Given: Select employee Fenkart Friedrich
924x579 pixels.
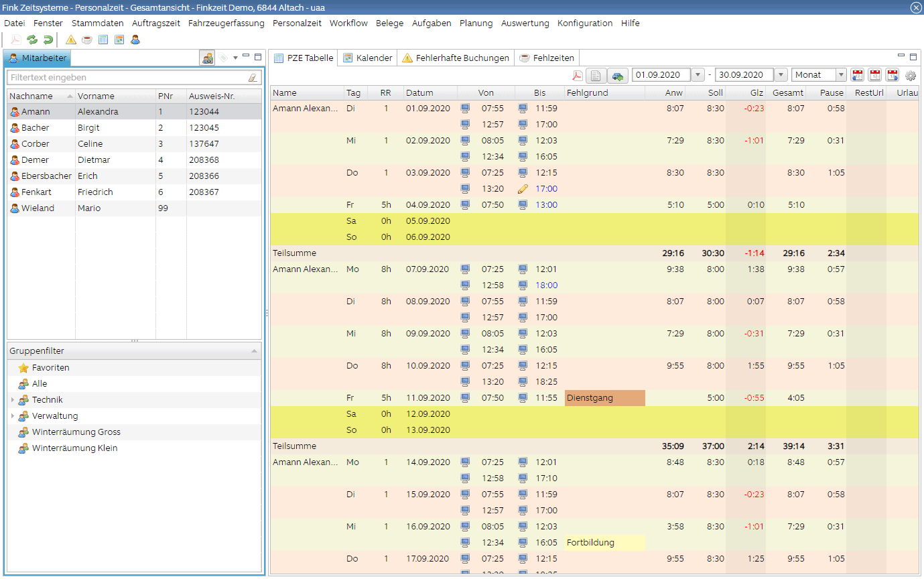Looking at the screenshot, I should pos(134,192).
